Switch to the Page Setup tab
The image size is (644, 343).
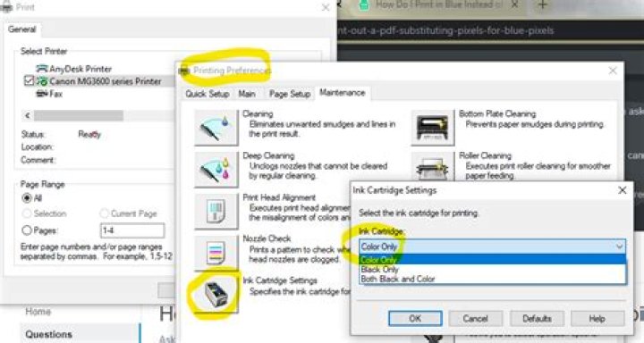pos(290,94)
